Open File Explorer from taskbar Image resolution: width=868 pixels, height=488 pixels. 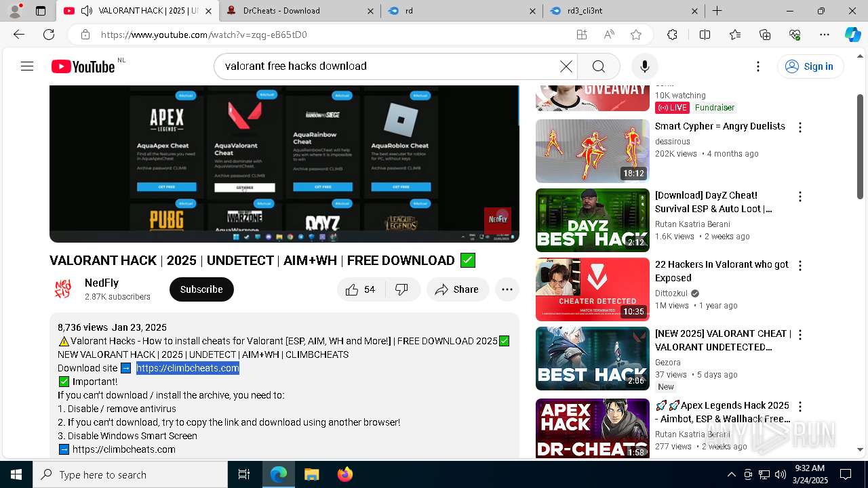(x=311, y=474)
